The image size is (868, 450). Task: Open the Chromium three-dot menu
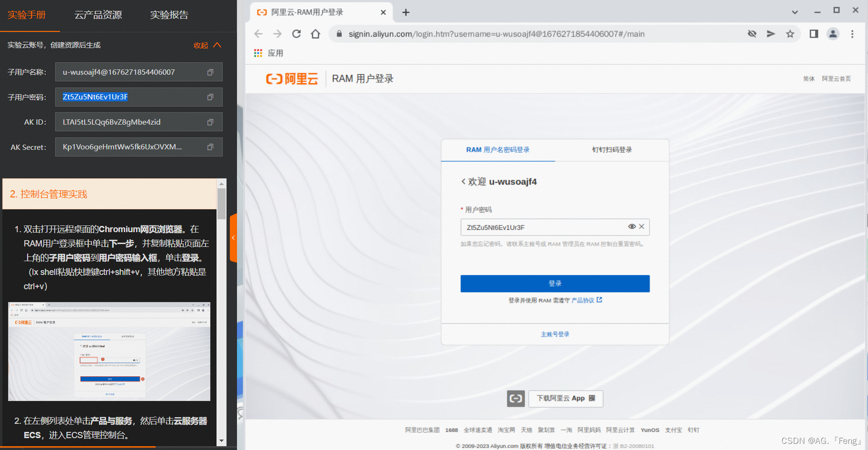(852, 34)
